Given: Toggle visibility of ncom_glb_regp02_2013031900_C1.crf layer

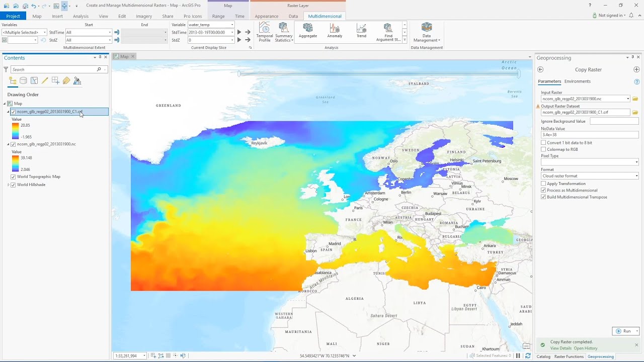Looking at the screenshot, I should click(13, 112).
